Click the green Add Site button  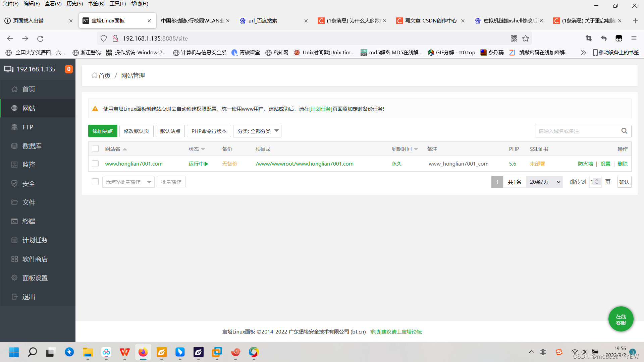(x=103, y=131)
